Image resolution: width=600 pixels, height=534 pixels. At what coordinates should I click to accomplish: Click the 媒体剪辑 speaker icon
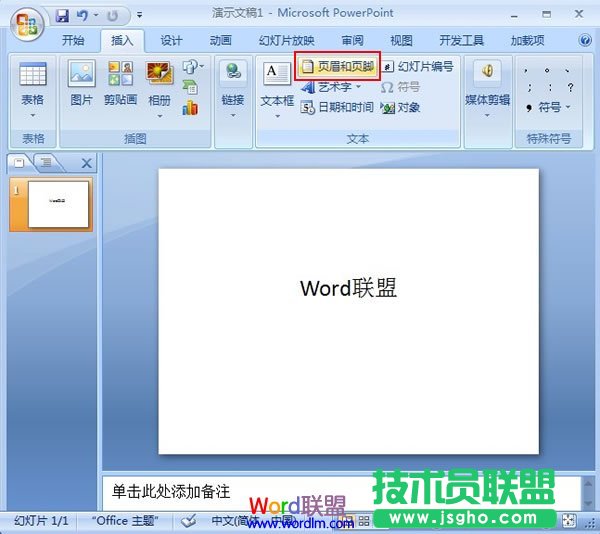(x=487, y=72)
